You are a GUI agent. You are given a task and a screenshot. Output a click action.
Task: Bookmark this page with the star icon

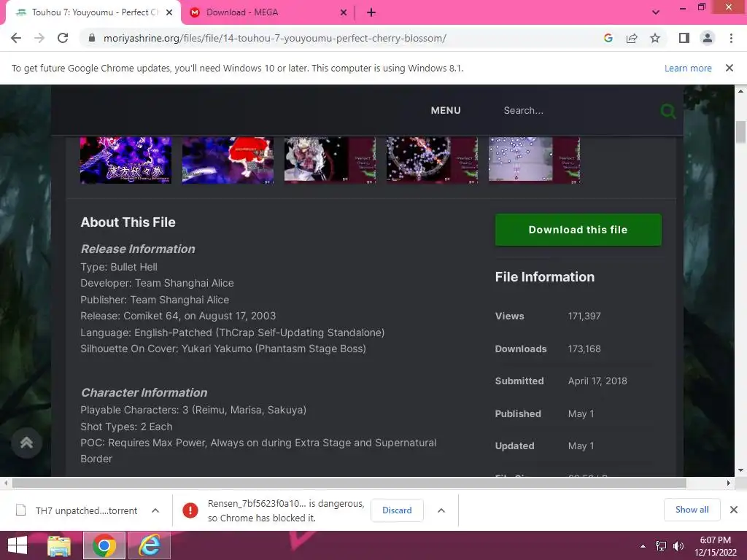click(655, 38)
